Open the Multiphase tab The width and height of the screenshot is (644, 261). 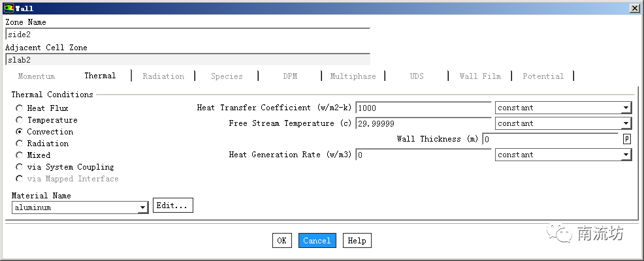point(353,76)
